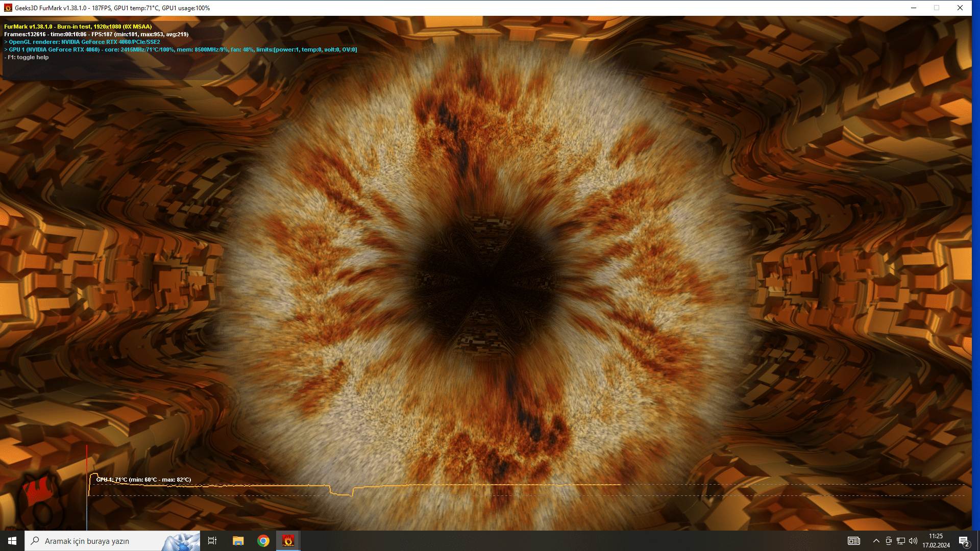This screenshot has height=551, width=980.
Task: Click the FurMark icon in title bar
Action: coord(8,8)
